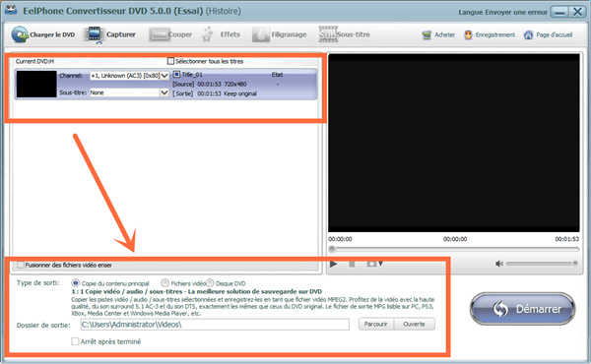
Task: Open the Histoire history link
Action: point(224,11)
